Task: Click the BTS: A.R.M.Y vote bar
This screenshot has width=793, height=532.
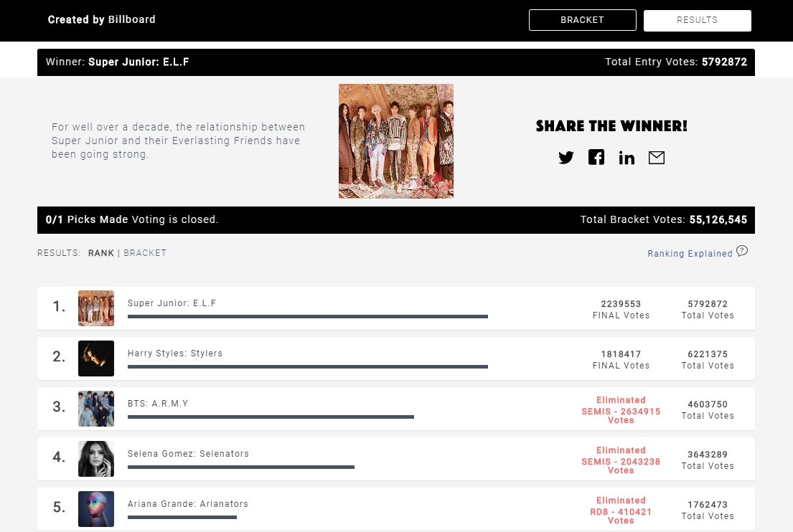Action: click(271, 417)
